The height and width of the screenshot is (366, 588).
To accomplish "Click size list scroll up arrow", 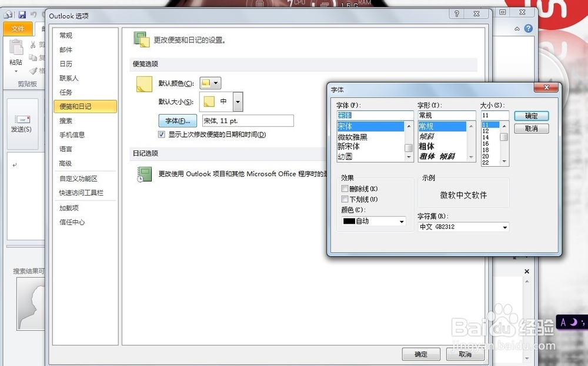I will point(505,126).
